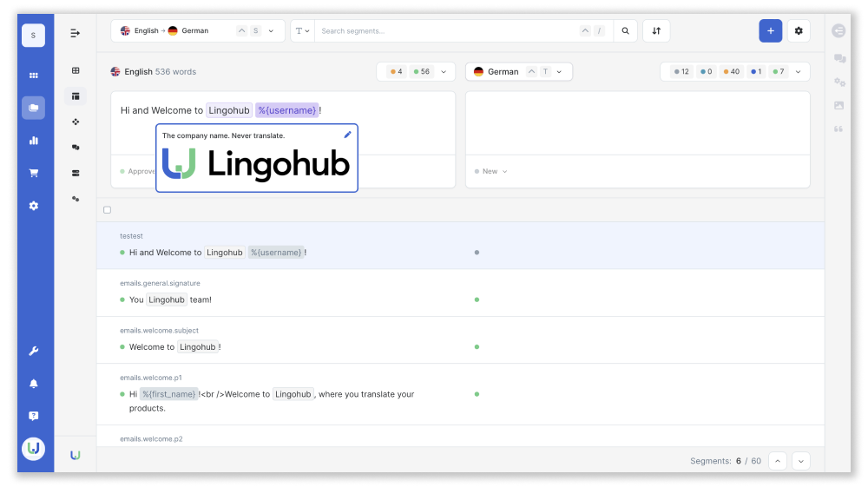This screenshot has width=868, height=487.
Task: Click the green '7' German status count
Action: point(779,72)
